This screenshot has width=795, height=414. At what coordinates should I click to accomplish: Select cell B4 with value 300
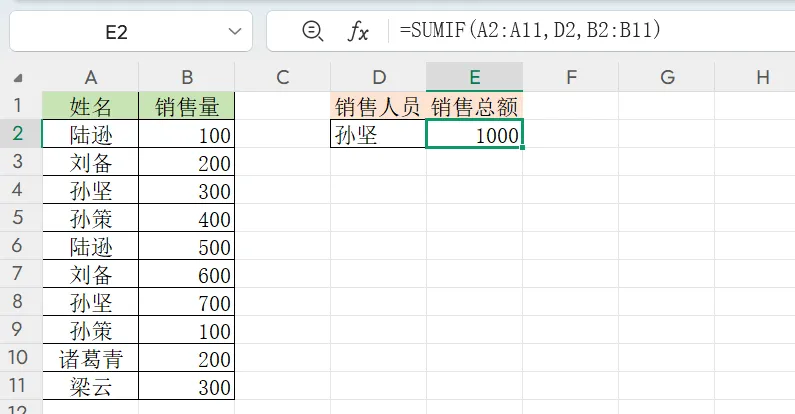[x=187, y=190]
